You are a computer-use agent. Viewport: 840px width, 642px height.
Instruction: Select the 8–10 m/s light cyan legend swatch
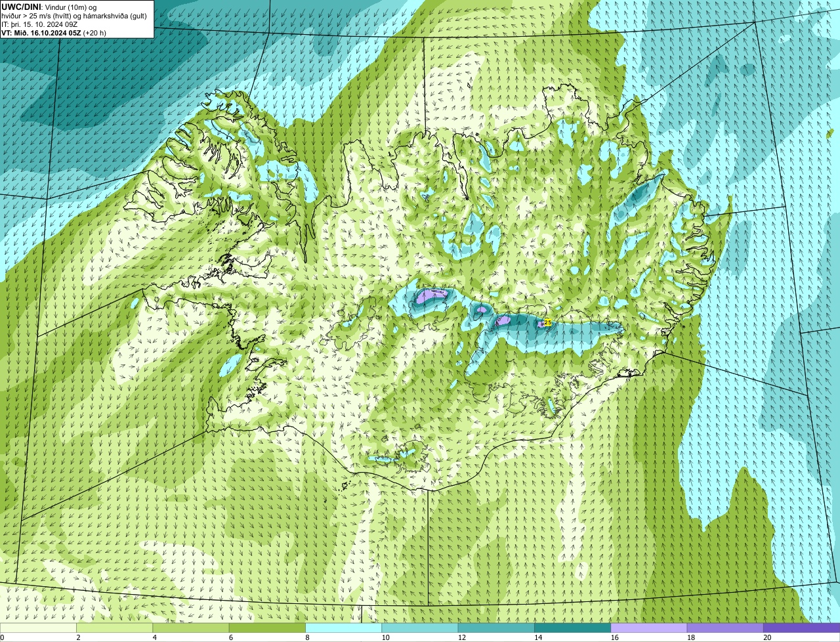[343, 628]
